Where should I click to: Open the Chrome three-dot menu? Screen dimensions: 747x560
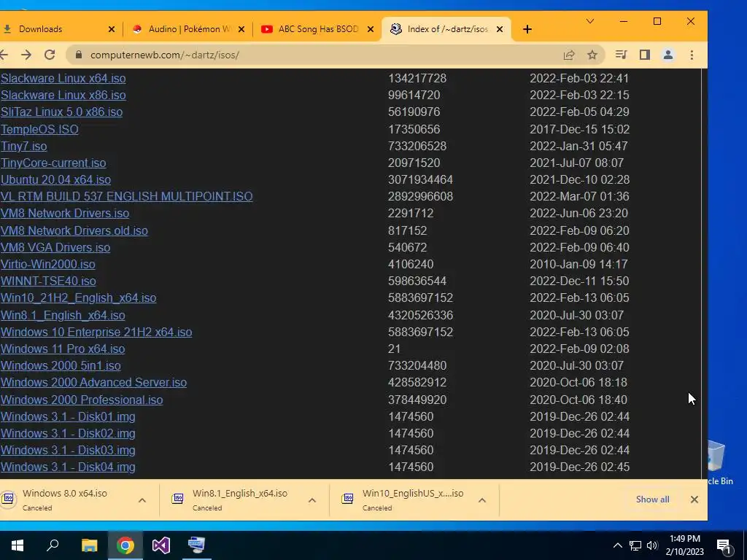click(x=692, y=55)
